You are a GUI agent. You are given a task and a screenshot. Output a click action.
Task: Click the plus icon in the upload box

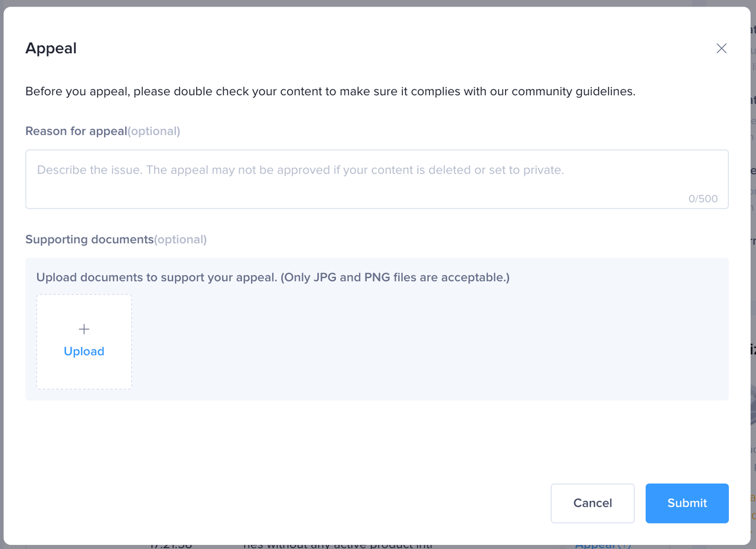click(84, 329)
